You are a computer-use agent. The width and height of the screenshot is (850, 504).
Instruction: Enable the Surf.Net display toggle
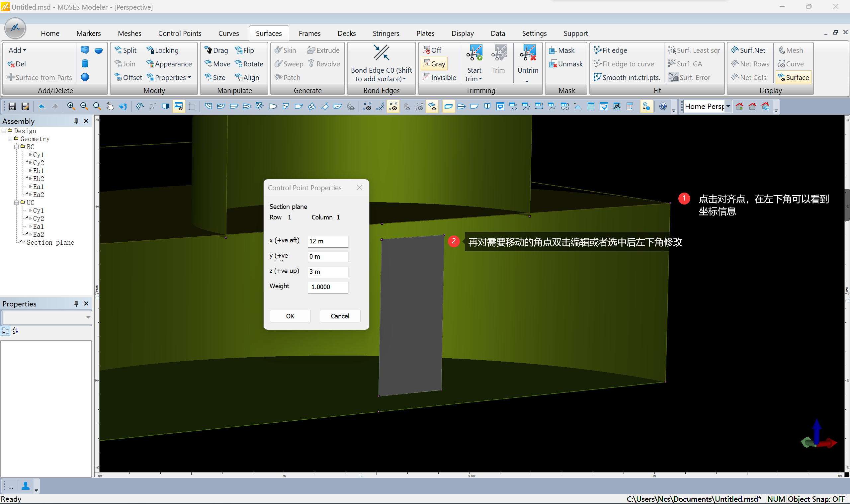[x=748, y=50]
